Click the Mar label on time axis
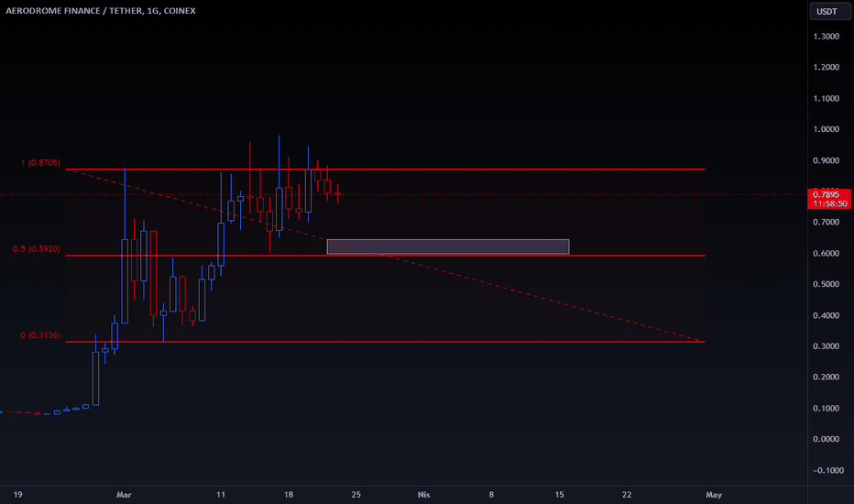Image resolution: width=854 pixels, height=504 pixels. tap(126, 495)
